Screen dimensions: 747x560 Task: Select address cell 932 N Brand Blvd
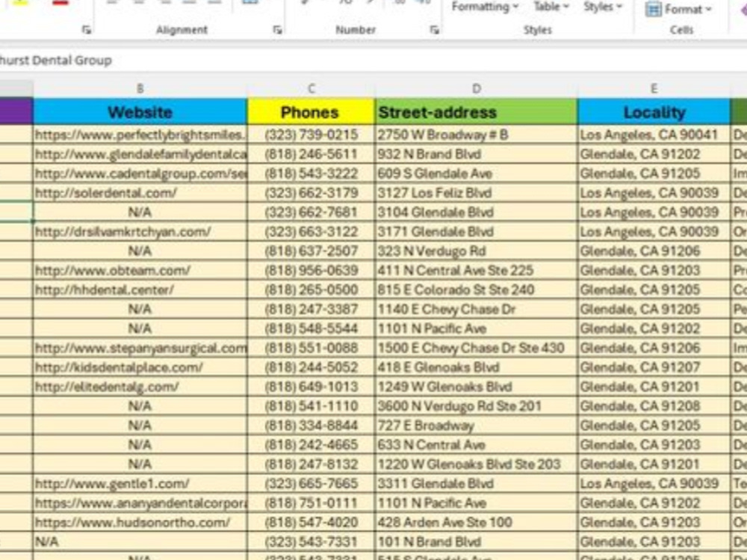click(476, 155)
